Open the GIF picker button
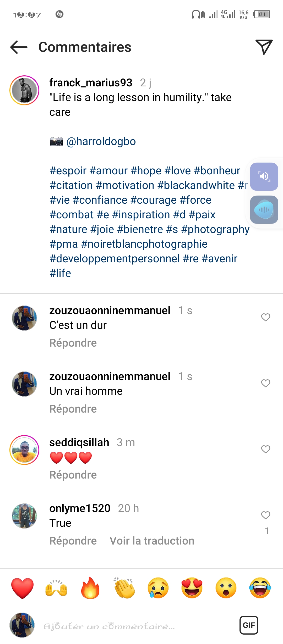283x644 pixels. [249, 625]
